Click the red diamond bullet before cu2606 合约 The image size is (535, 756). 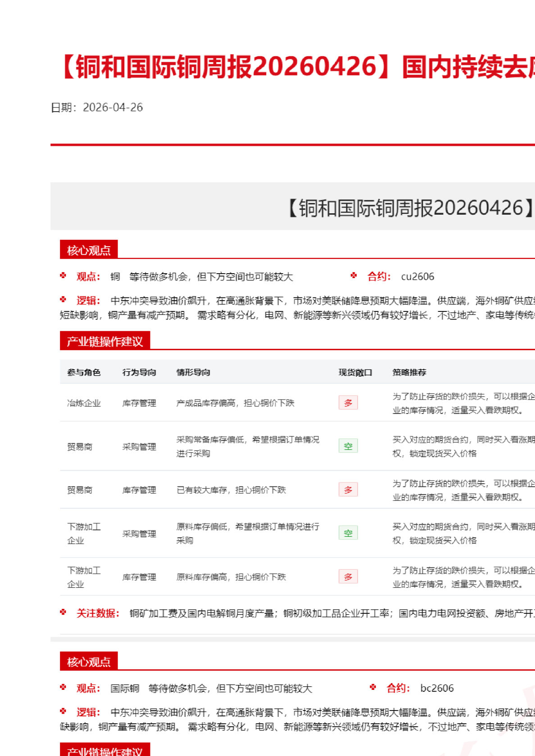pyautogui.click(x=354, y=275)
